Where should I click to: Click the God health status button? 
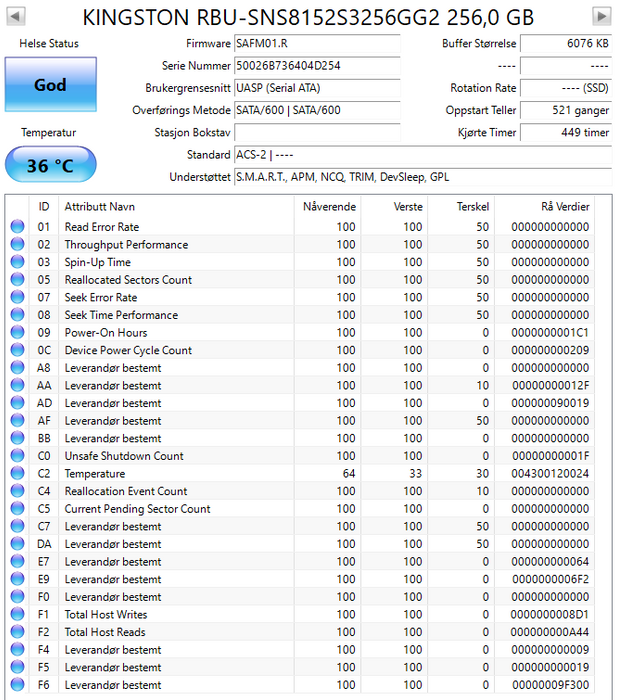coord(50,85)
